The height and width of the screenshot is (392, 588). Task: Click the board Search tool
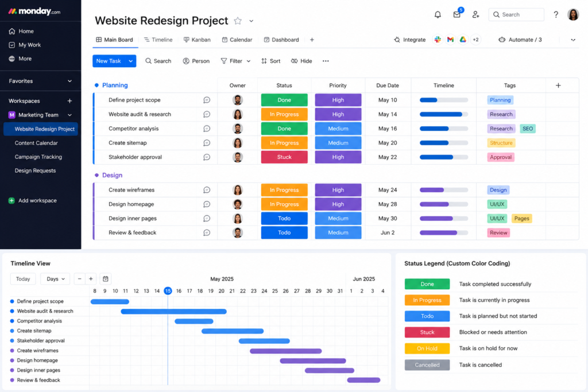coord(158,61)
